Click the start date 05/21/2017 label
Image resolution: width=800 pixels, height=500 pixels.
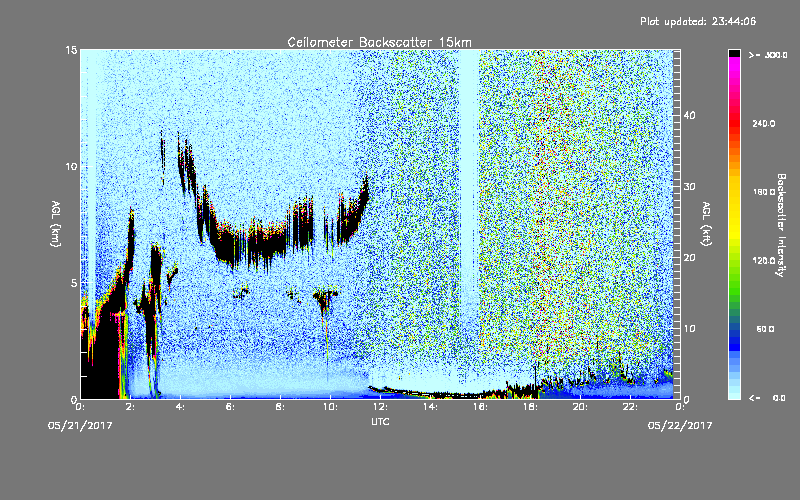point(80,426)
